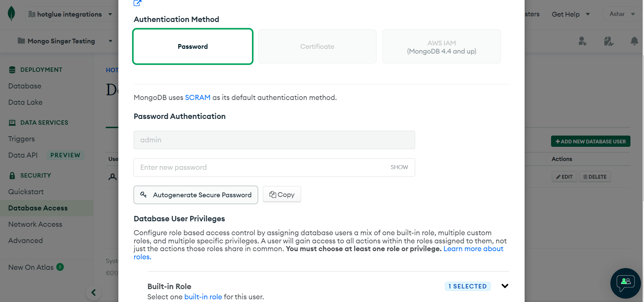Open the support chat bubble
The height and width of the screenshot is (302, 644).
(x=625, y=283)
